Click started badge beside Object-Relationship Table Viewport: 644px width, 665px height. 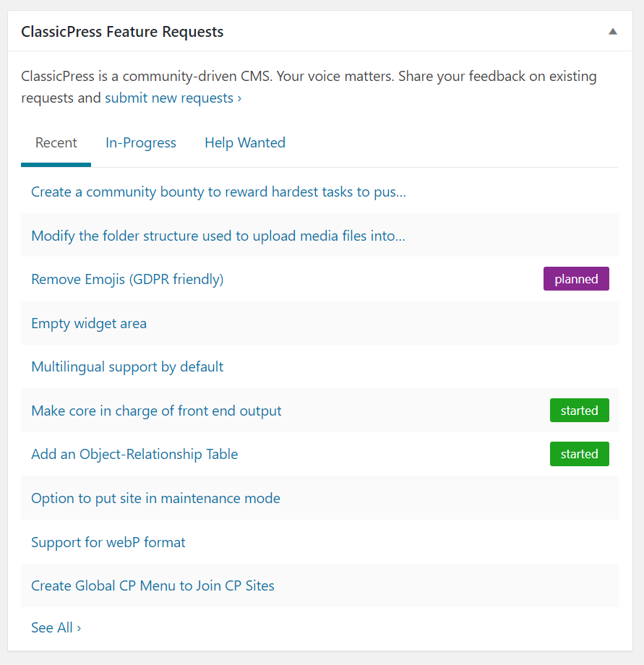(x=579, y=454)
